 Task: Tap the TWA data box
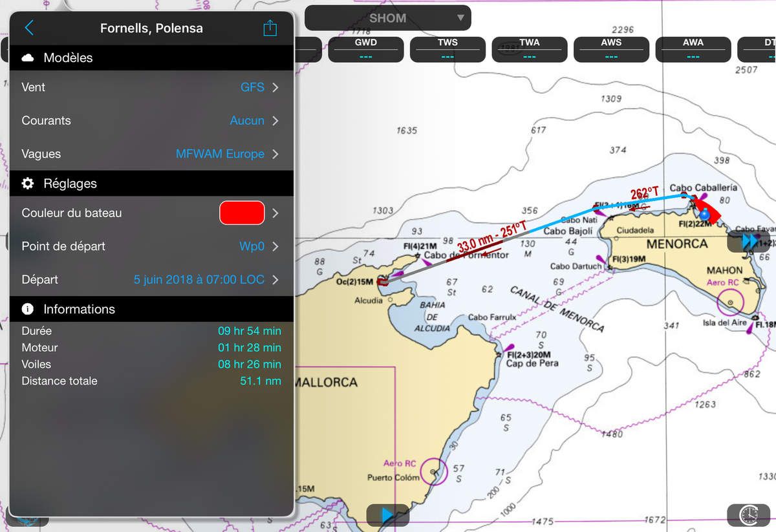[x=530, y=49]
